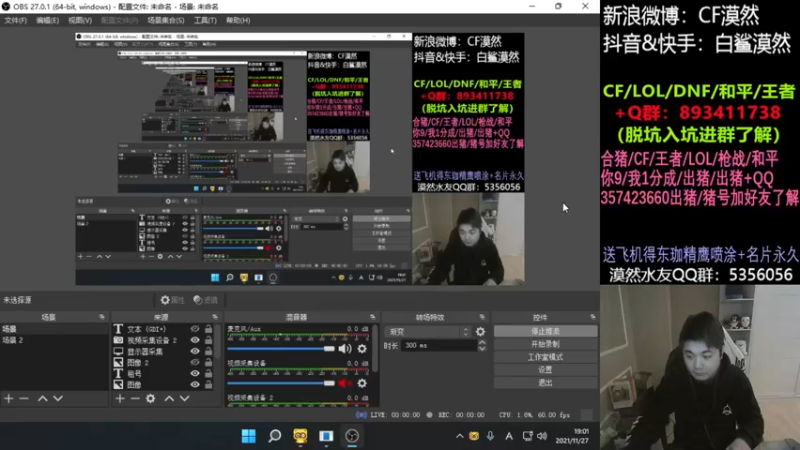Mute the 麦克风/Aux channel speaker
The image size is (800, 450).
(345, 349)
